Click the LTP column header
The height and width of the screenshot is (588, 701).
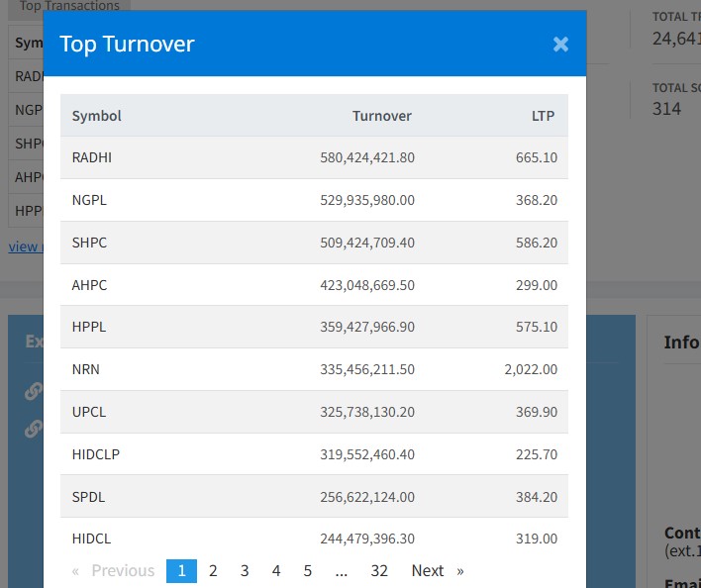[543, 116]
